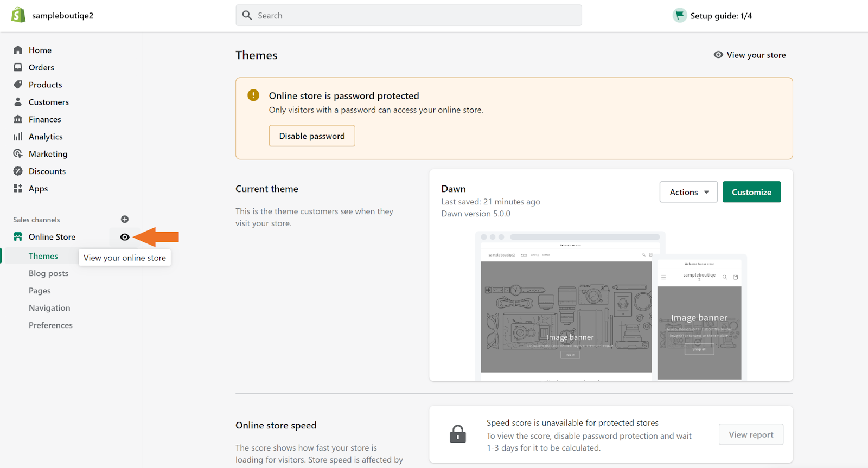Go to Navigation settings
The width and height of the screenshot is (868, 468).
click(49, 308)
